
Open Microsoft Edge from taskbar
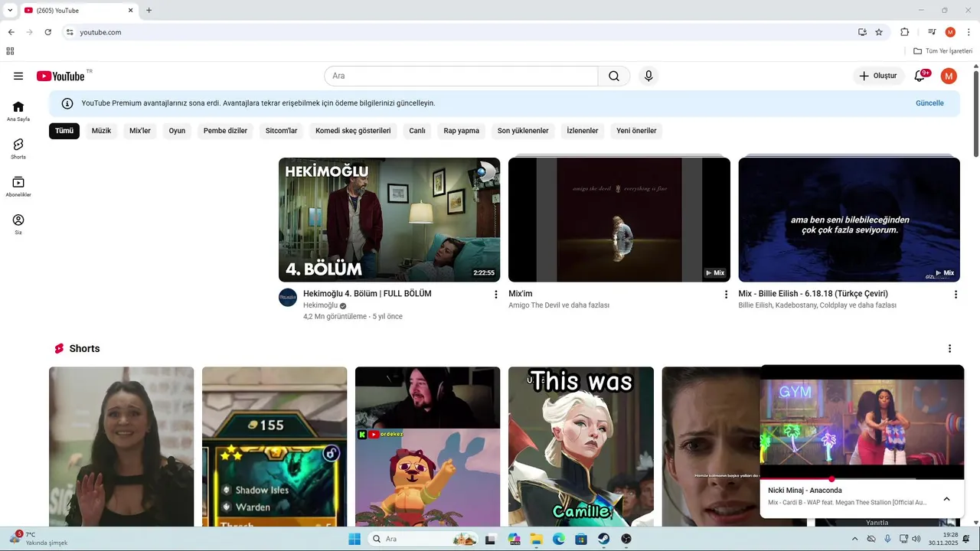[x=559, y=539]
